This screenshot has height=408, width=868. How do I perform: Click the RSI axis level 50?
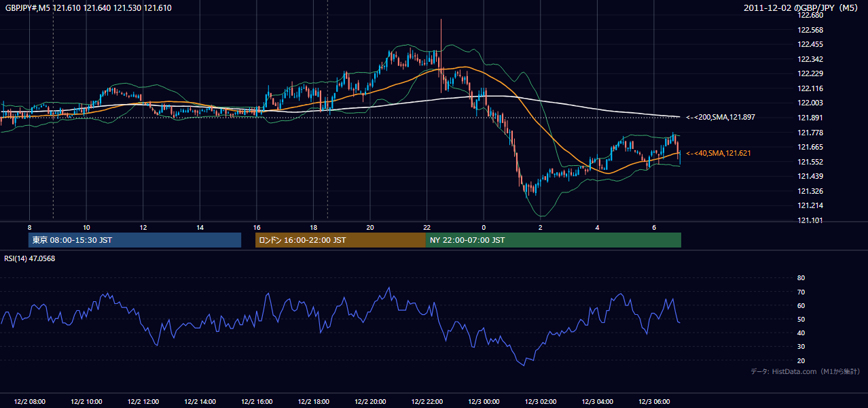[801, 319]
